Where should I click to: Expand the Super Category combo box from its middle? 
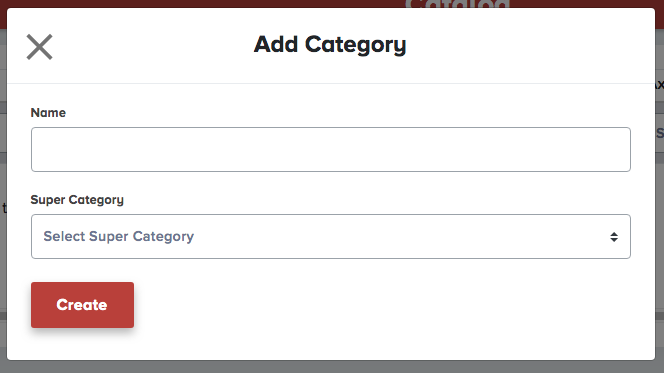tap(331, 237)
